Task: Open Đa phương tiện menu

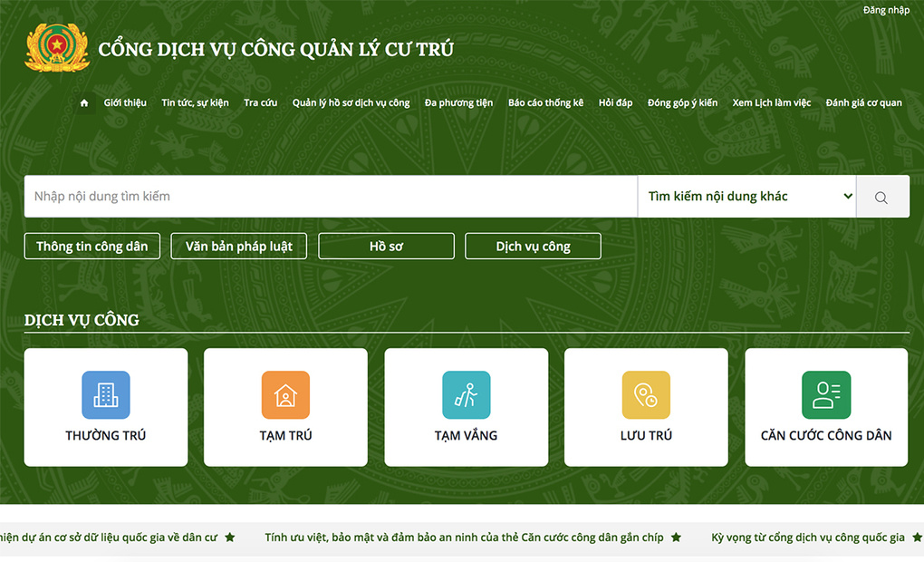Action: click(458, 102)
